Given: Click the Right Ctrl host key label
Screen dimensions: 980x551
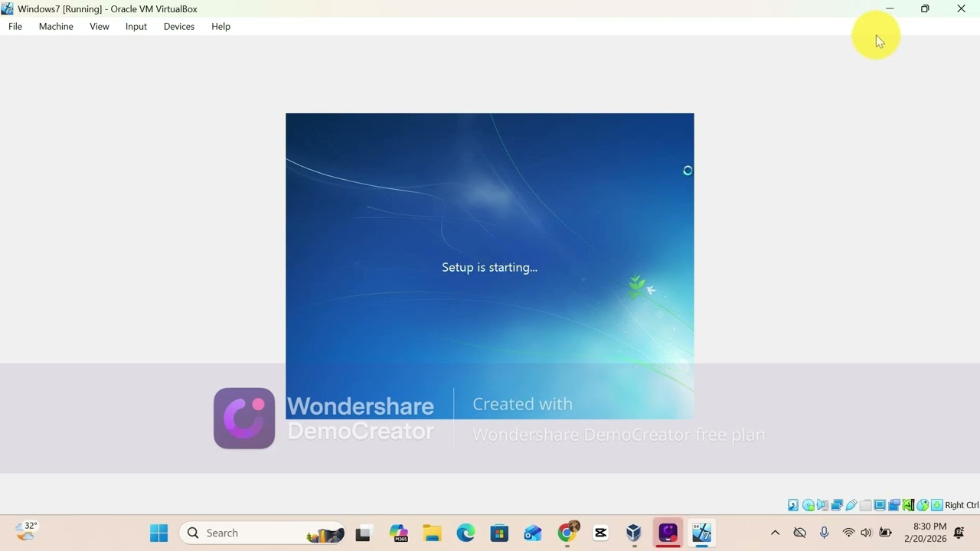Looking at the screenshot, I should point(962,505).
